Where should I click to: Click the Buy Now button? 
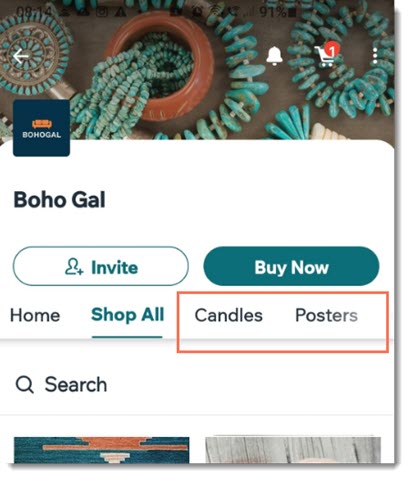[291, 266]
